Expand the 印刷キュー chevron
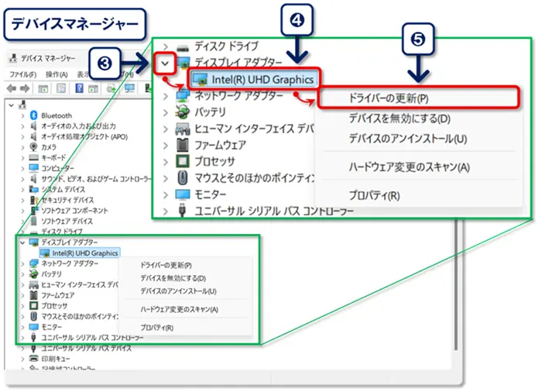The width and height of the screenshot is (542, 392). [x=22, y=359]
